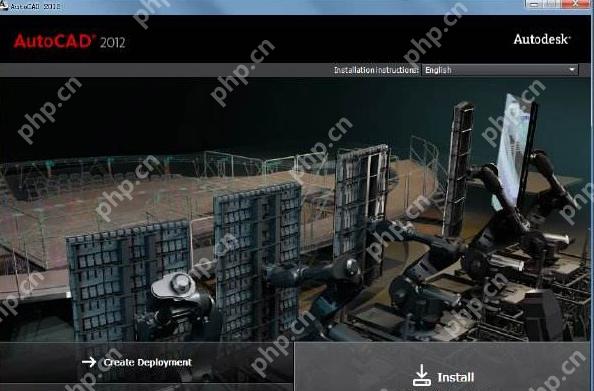Close the AutoCAD 2012 installer window
The height and width of the screenshot is (391, 594).
click(x=575, y=5)
